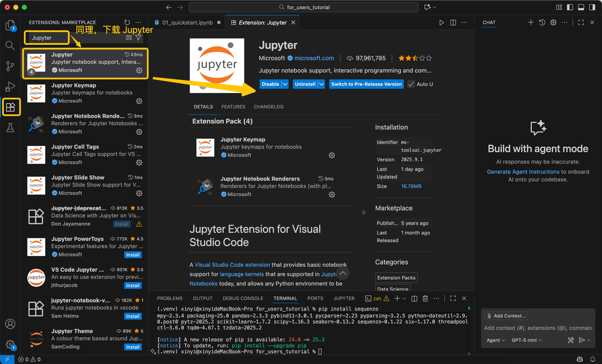Switch to the CHANGELOG tab
This screenshot has height=364, width=602.
coord(269,107)
